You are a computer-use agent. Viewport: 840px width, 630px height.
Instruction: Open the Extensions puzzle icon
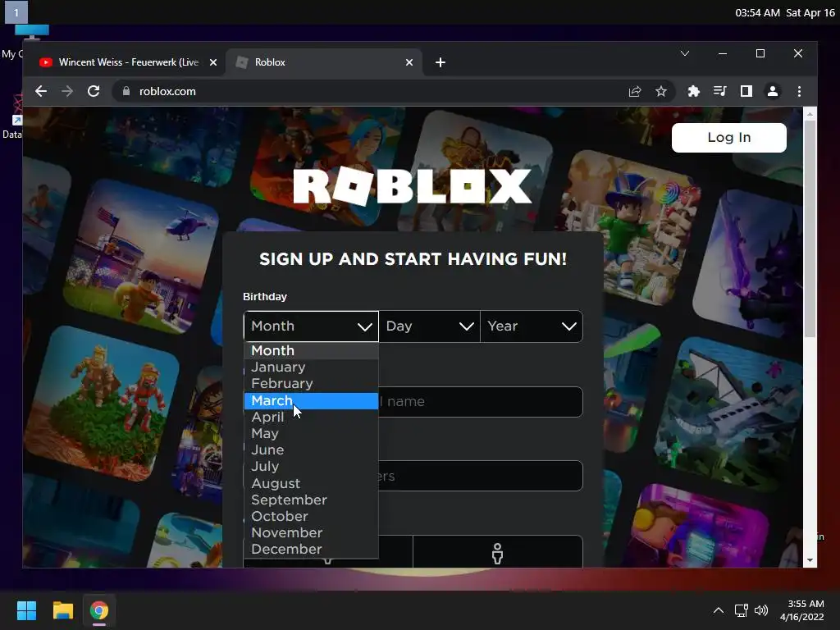pos(694,92)
